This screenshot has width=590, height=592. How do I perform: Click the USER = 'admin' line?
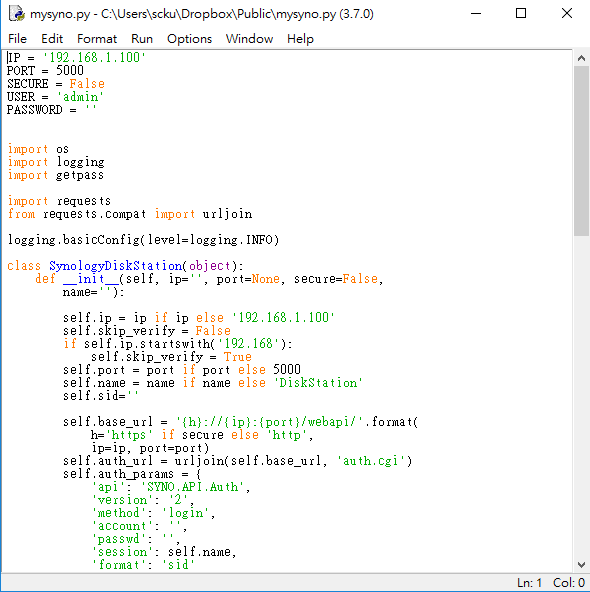(55, 97)
